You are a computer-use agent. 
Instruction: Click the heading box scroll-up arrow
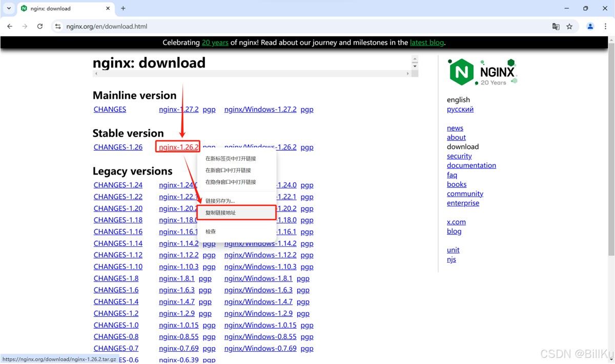[x=415, y=59]
